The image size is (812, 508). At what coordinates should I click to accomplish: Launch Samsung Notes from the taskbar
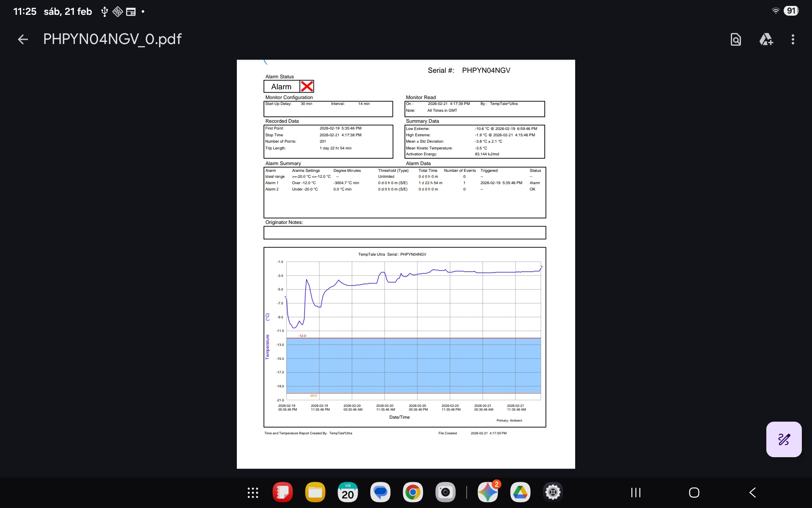tap(283, 492)
